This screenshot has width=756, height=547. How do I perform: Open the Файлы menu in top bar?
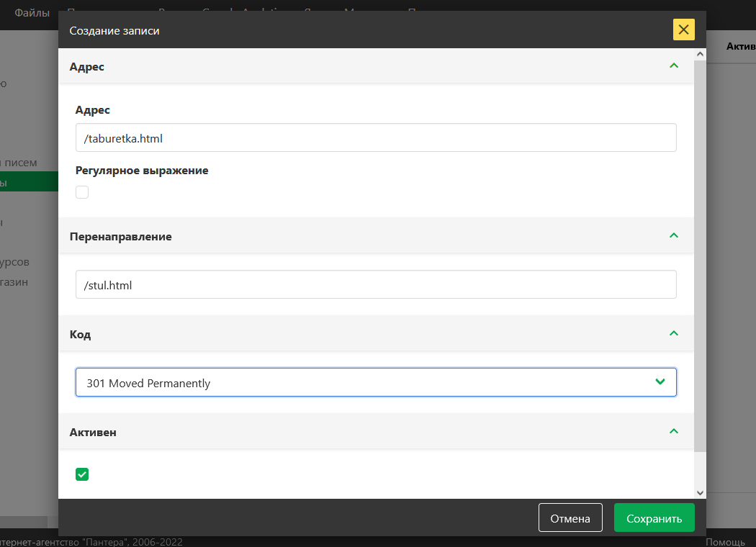pyautogui.click(x=32, y=12)
